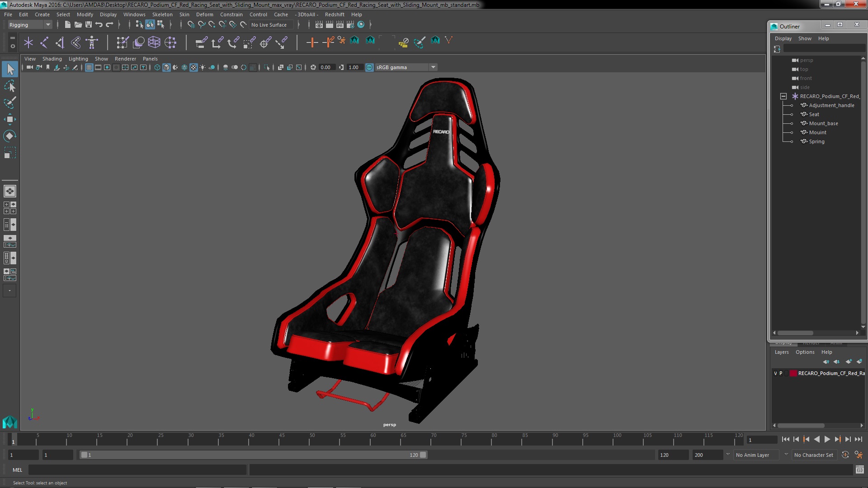Open the Redshift menu
Viewport: 868px width, 488px height.
[335, 14]
